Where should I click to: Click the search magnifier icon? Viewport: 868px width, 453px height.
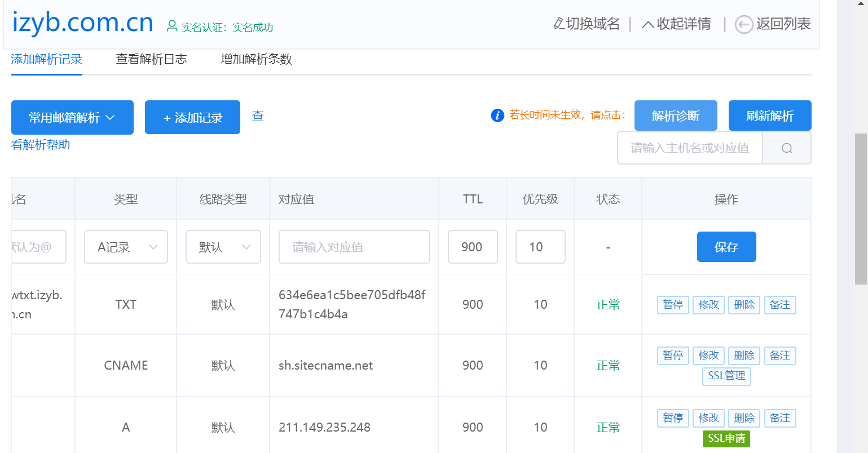787,148
